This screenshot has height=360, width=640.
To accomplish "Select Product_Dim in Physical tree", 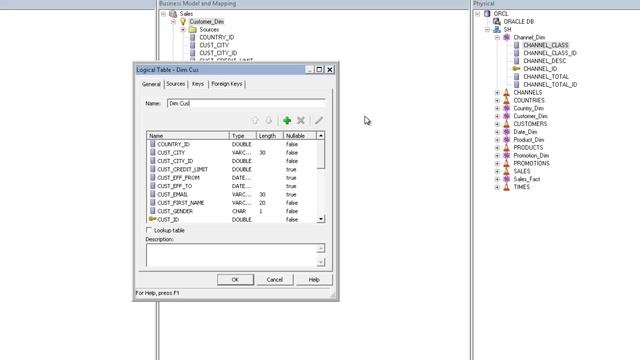I will [529, 140].
